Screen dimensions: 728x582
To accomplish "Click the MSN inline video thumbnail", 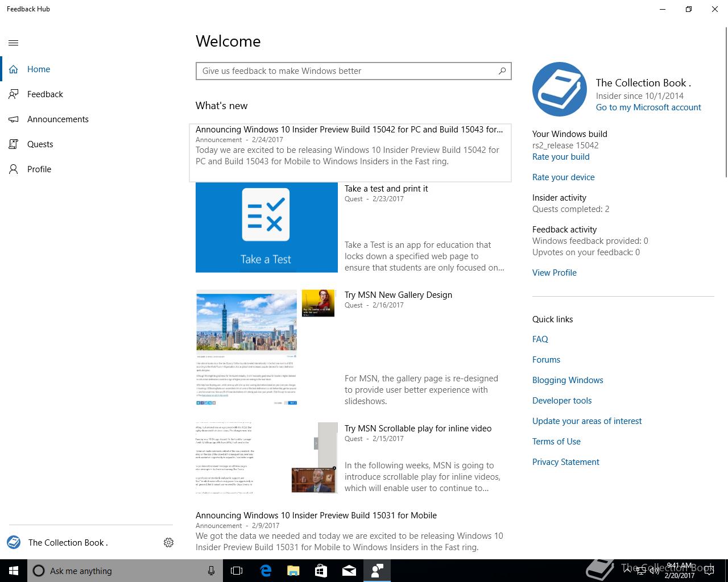I will [x=267, y=458].
